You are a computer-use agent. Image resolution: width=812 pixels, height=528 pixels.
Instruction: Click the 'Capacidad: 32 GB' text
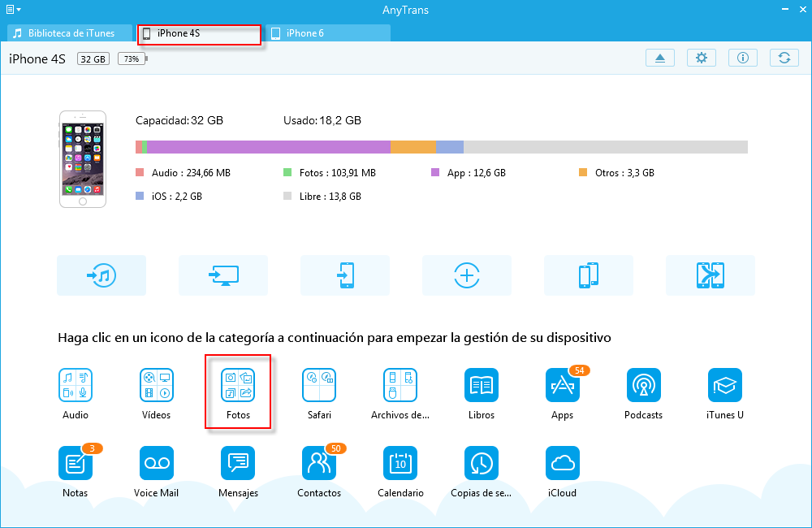179,121
